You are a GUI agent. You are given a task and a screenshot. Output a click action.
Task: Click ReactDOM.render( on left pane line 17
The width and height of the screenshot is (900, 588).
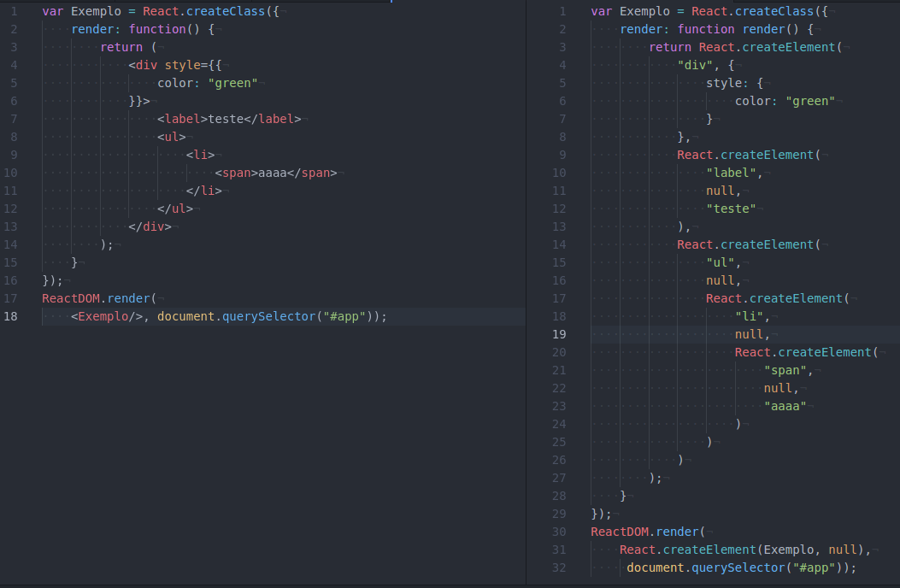(99, 298)
